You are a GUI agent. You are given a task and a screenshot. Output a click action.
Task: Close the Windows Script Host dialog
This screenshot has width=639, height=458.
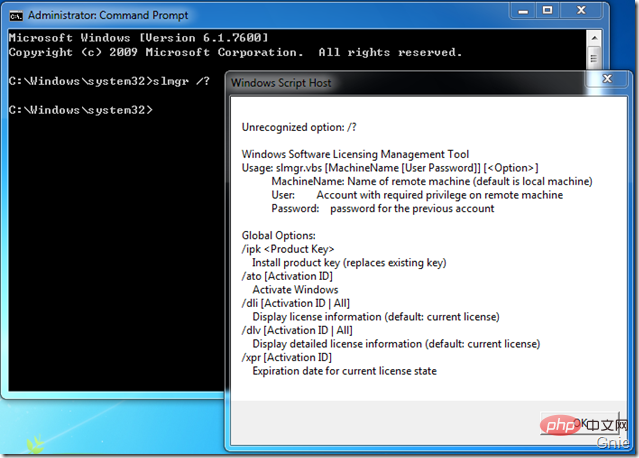coord(607,79)
